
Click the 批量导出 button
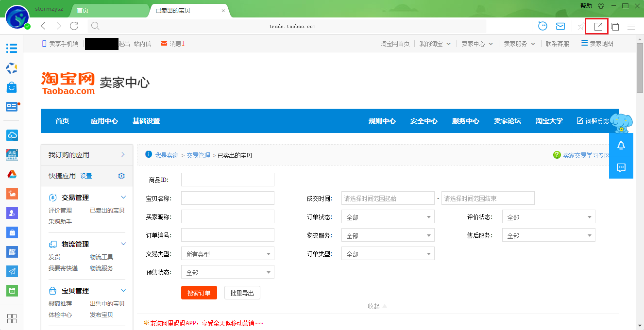point(242,293)
